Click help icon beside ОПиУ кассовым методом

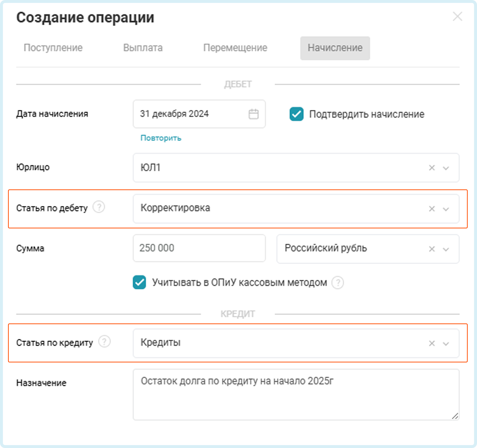click(x=338, y=283)
